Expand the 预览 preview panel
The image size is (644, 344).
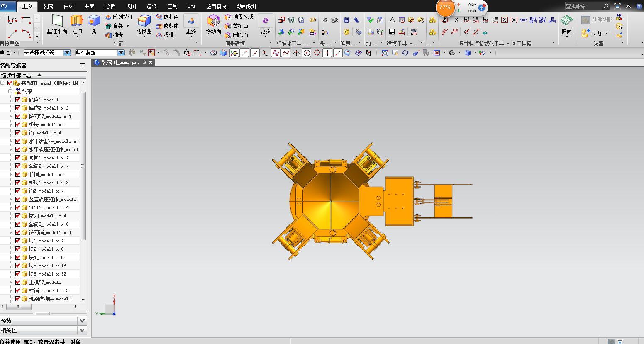[x=82, y=321]
